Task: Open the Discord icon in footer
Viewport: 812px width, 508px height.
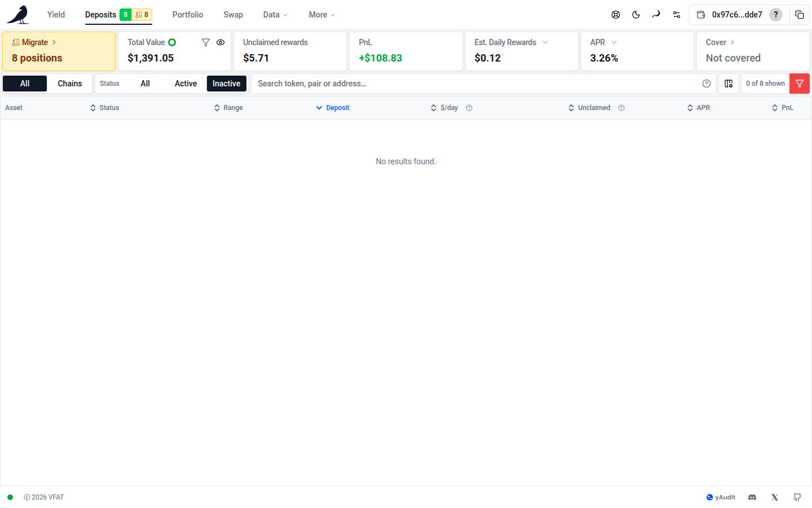Action: coord(752,497)
